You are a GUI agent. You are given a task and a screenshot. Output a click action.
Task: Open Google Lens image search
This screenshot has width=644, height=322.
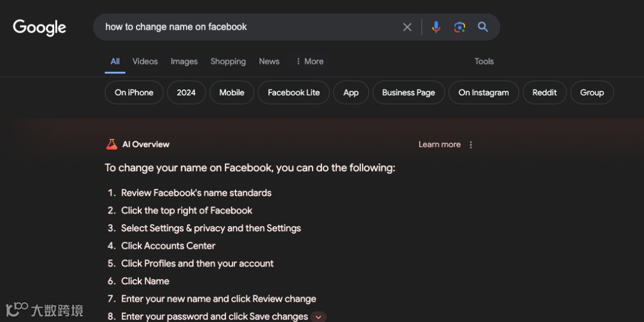point(459,27)
